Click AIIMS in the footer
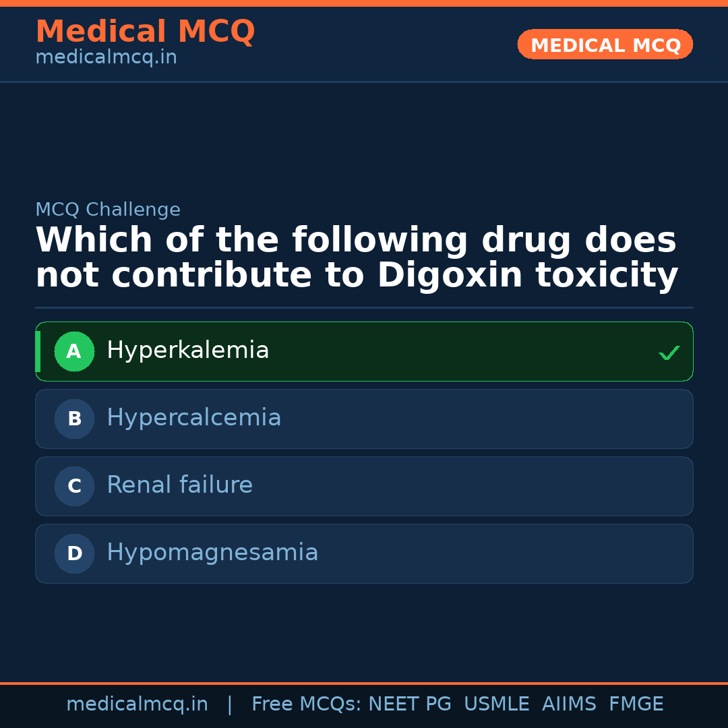728x728 pixels. point(569,704)
